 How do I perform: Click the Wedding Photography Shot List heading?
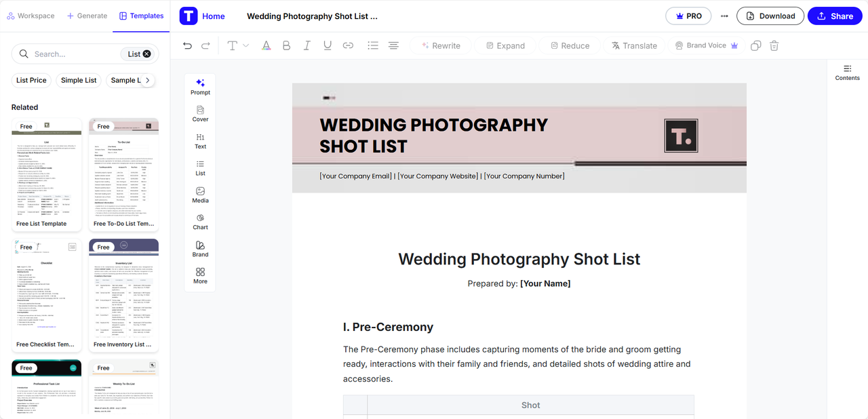click(519, 259)
